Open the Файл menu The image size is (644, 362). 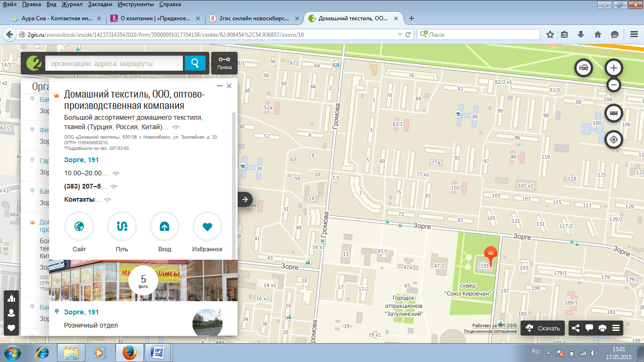[x=9, y=4]
